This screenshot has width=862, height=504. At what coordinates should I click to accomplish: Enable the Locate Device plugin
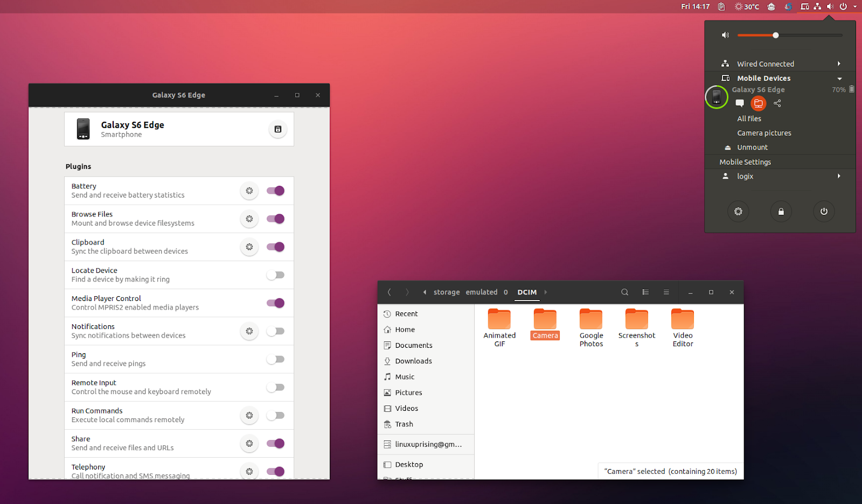point(275,275)
